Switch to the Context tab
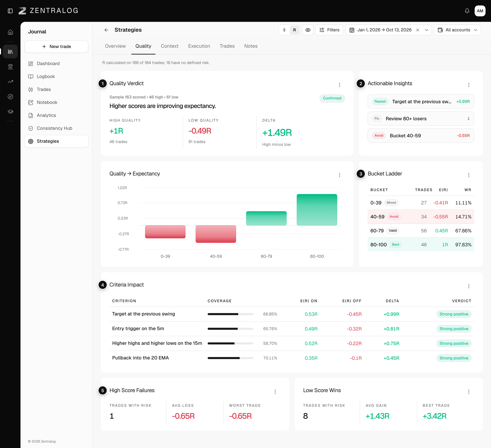 click(169, 46)
